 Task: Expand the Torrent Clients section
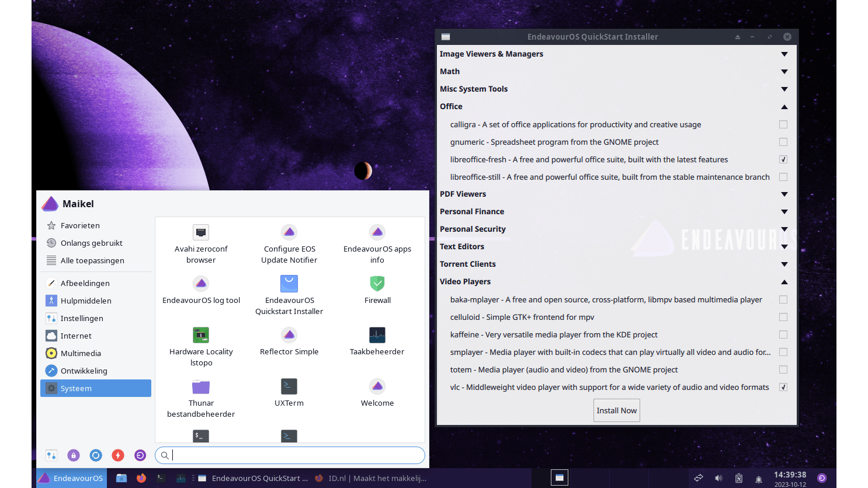(784, 264)
